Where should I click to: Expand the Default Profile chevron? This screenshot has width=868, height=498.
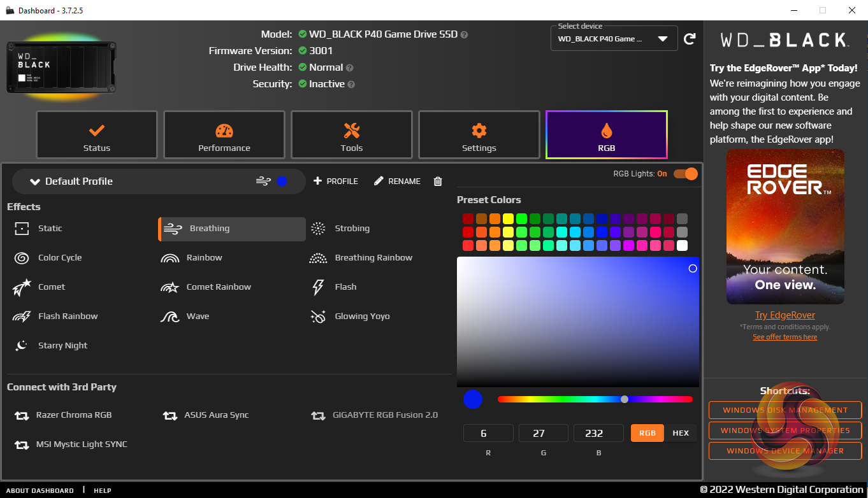coord(35,181)
